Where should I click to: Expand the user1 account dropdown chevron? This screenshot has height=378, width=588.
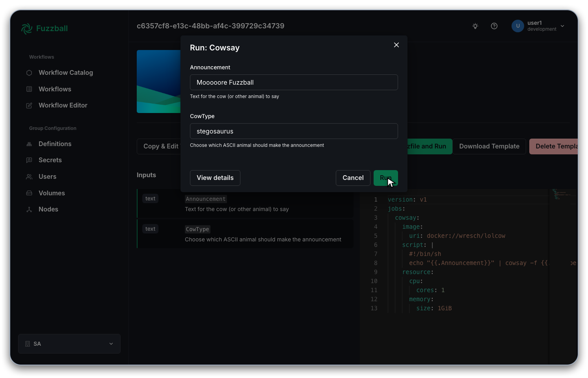[x=562, y=26]
